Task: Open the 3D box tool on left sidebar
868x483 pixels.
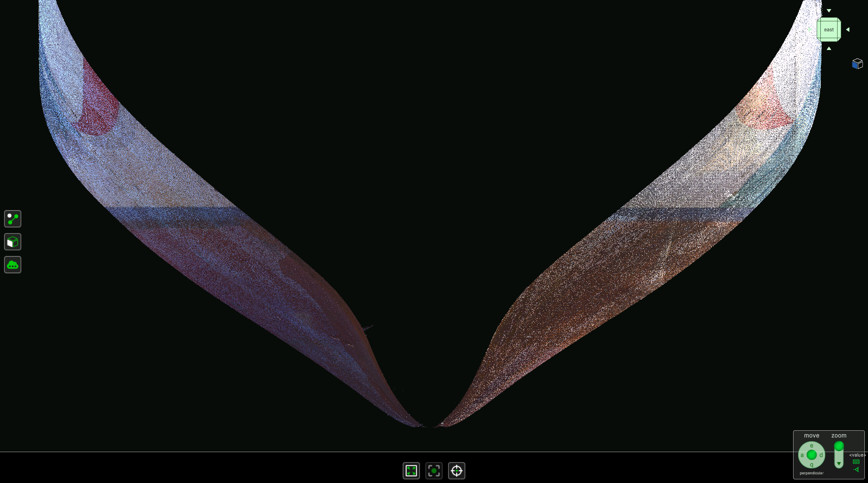Action: 13,242
